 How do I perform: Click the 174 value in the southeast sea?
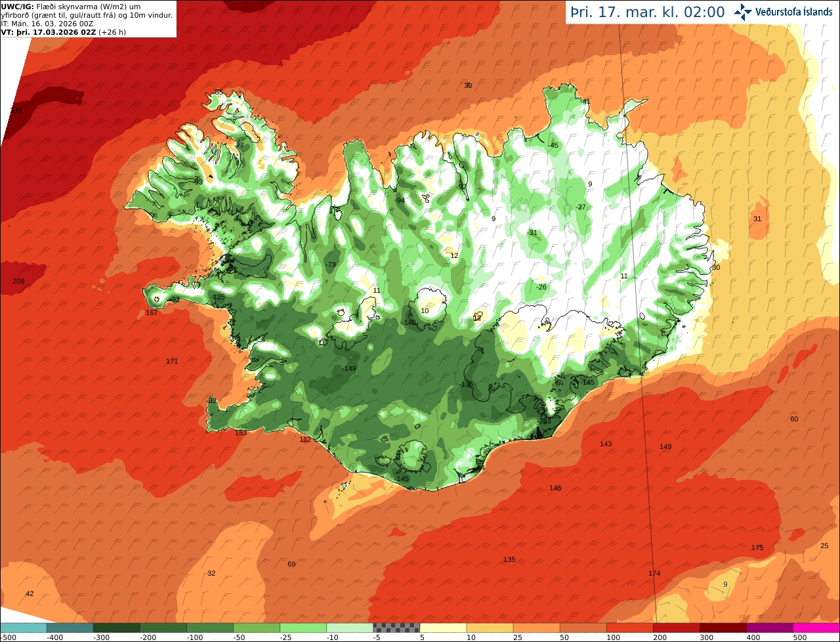654,574
